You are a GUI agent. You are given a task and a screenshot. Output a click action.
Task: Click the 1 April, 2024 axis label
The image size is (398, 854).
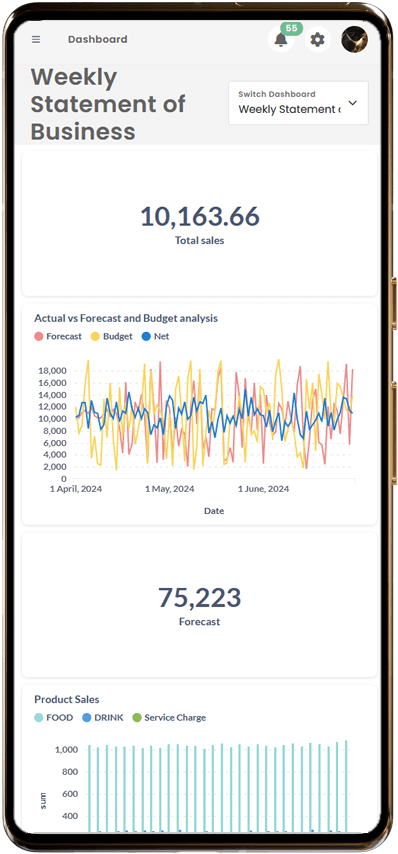[76, 489]
